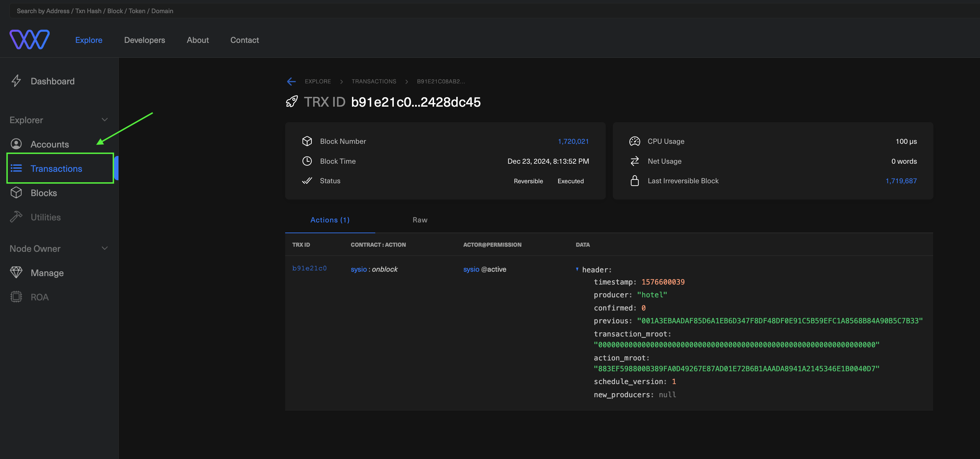Viewport: 980px width, 459px height.
Task: Open sysio actor link before @active
Action: coord(471,269)
